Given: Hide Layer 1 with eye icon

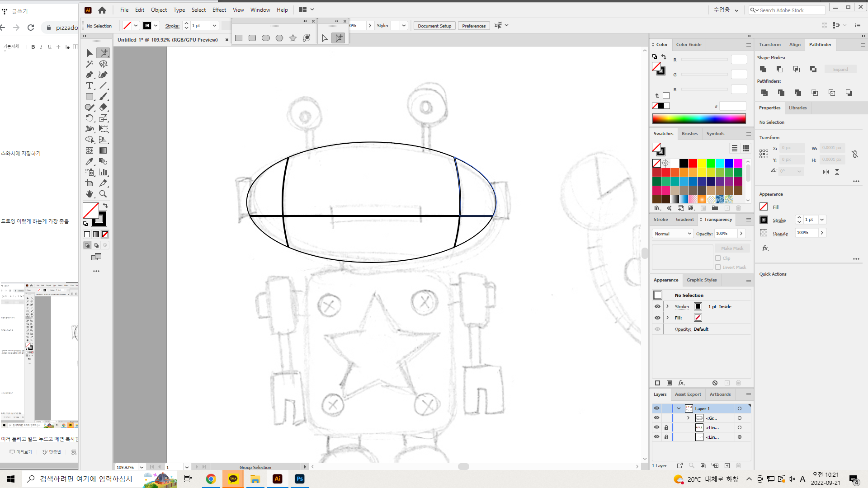Looking at the screenshot, I should click(x=656, y=408).
